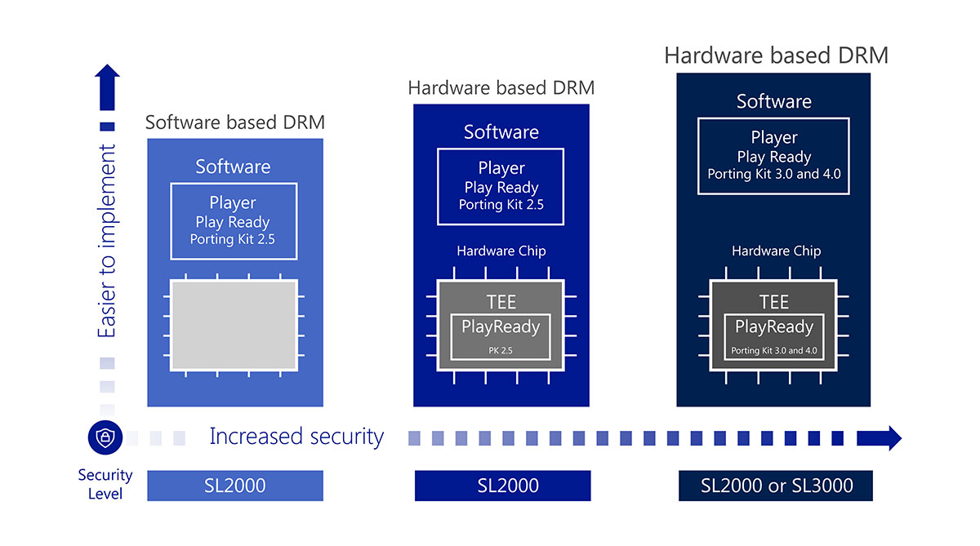Expand the middle panel's Porting Kit 2.5 player box
Screen dimensions: 980x546
(x=501, y=186)
